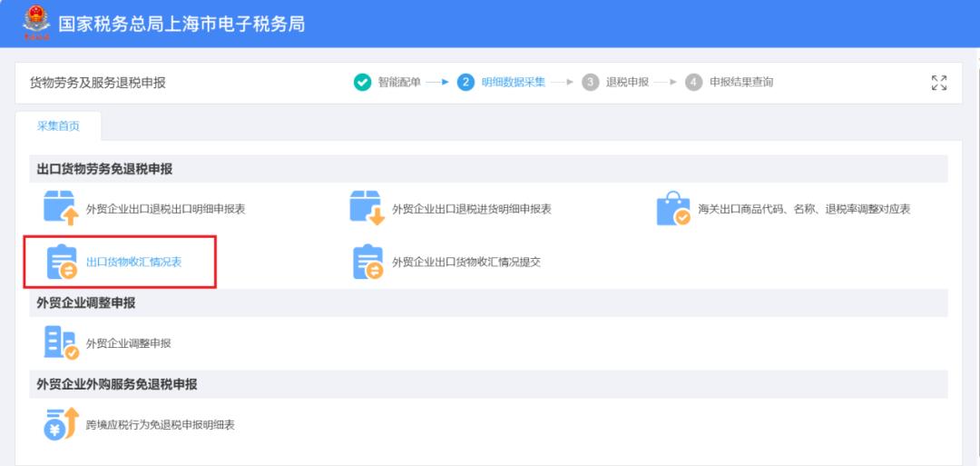Click step number 4 circle icon
The width and height of the screenshot is (980, 466).
694,83
